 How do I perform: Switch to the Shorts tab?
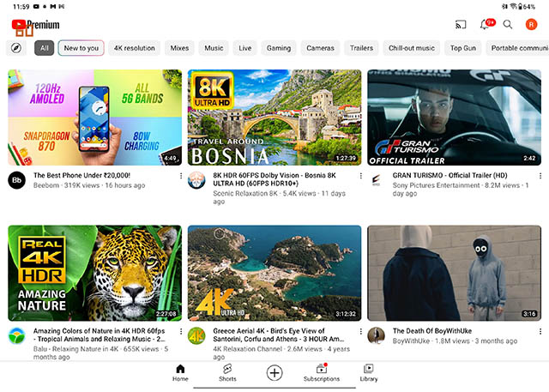click(227, 373)
